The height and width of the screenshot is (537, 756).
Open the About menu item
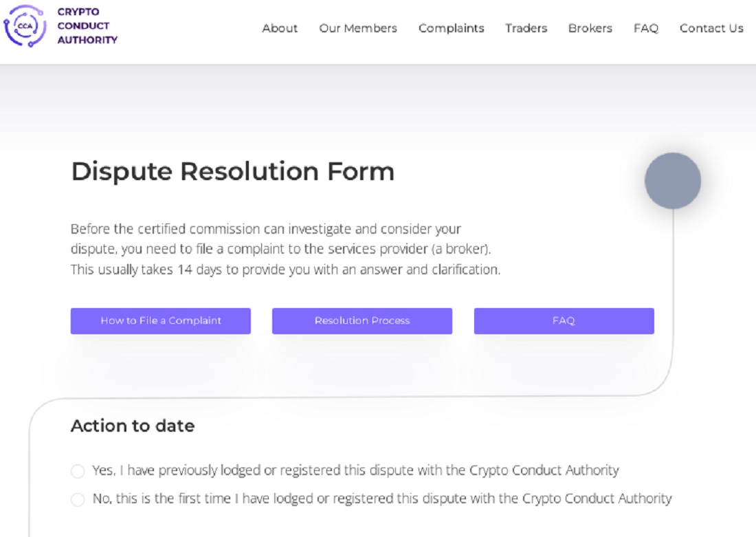point(280,28)
